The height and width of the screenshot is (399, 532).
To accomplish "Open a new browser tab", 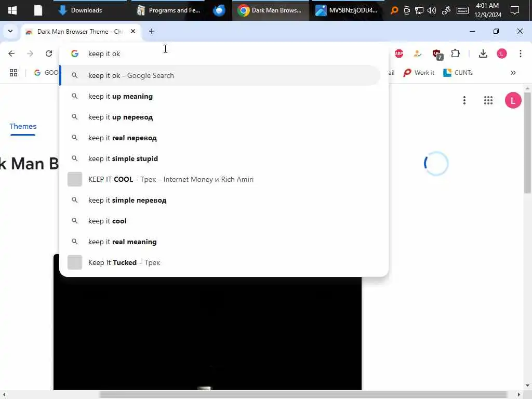I will tap(152, 31).
